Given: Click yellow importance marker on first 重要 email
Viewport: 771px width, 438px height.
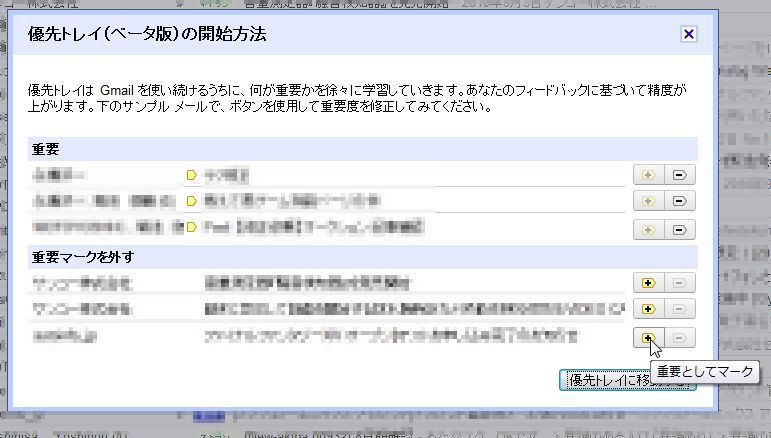Looking at the screenshot, I should [x=192, y=175].
